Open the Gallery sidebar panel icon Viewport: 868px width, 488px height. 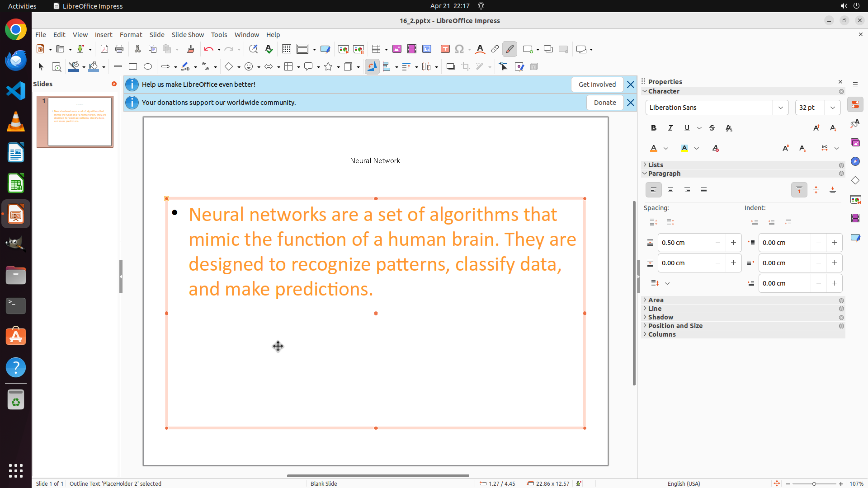(855, 142)
